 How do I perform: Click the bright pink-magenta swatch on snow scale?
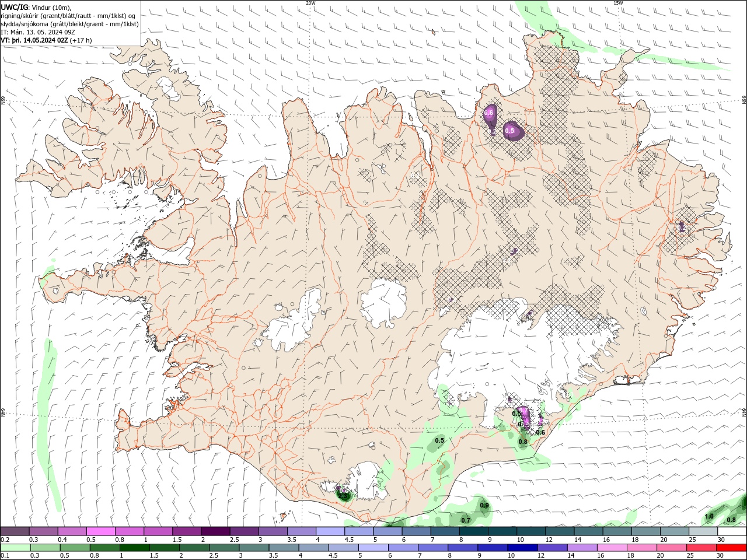[x=101, y=531]
